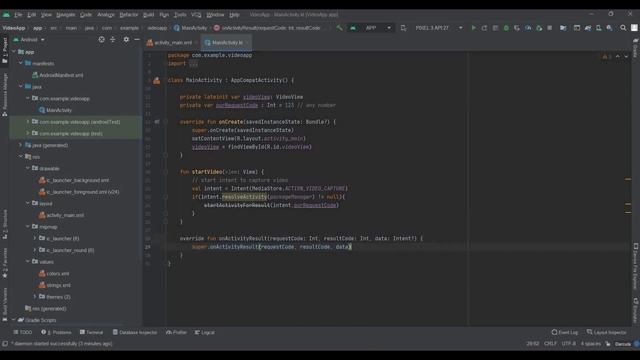This screenshot has height=360, width=640.
Task: Select AndroidManifest.xml in project tree
Action: tap(58, 75)
